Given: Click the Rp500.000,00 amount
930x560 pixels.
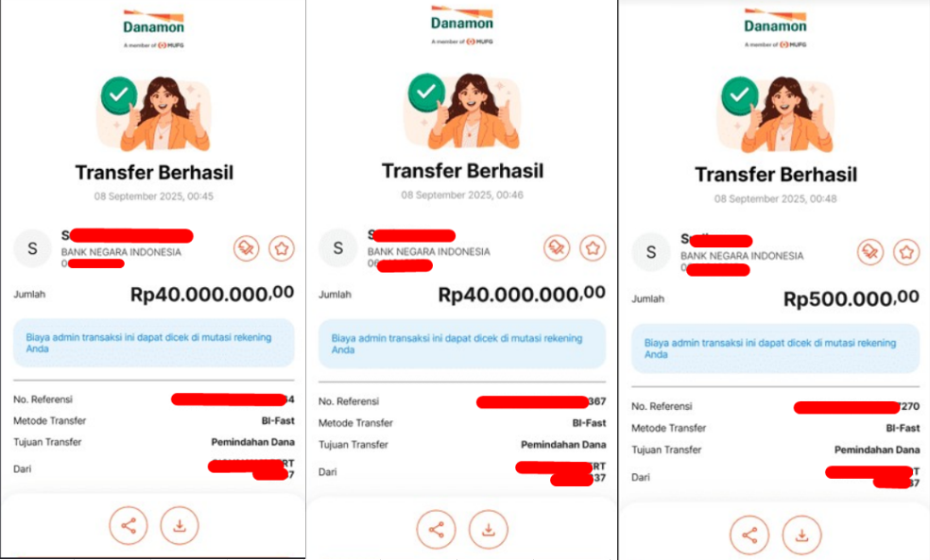Looking at the screenshot, I should coord(852,298).
